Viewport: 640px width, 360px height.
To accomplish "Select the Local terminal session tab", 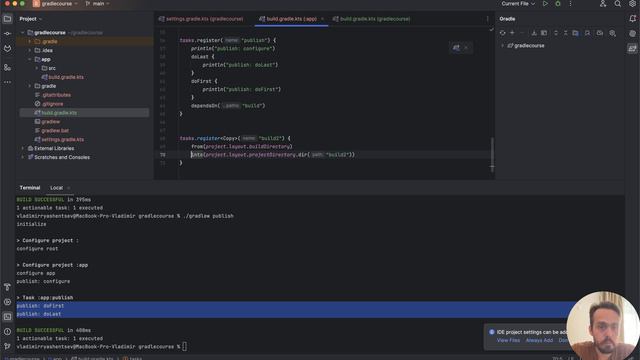I will pos(56,188).
